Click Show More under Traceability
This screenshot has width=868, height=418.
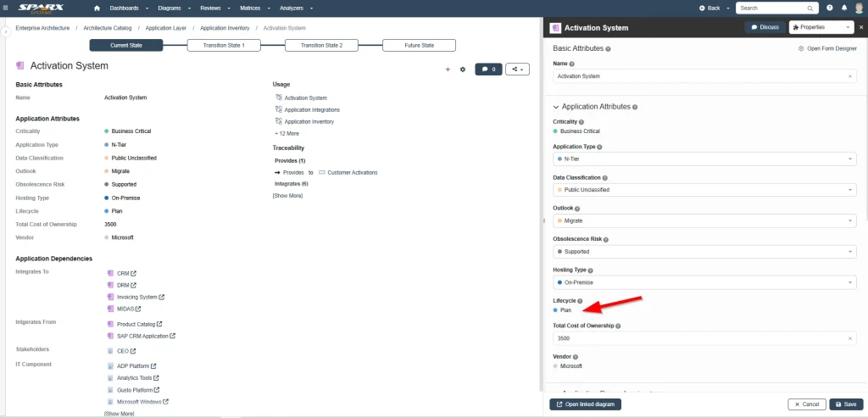tap(287, 196)
